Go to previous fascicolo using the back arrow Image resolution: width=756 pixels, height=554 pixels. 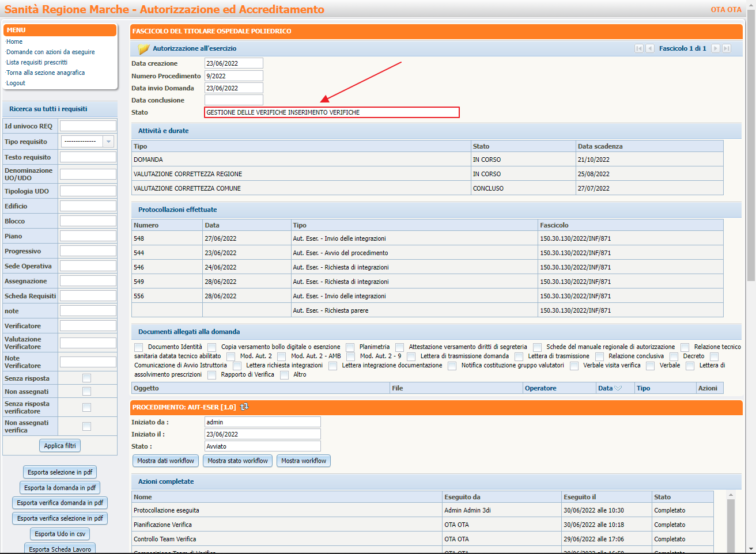[650, 48]
